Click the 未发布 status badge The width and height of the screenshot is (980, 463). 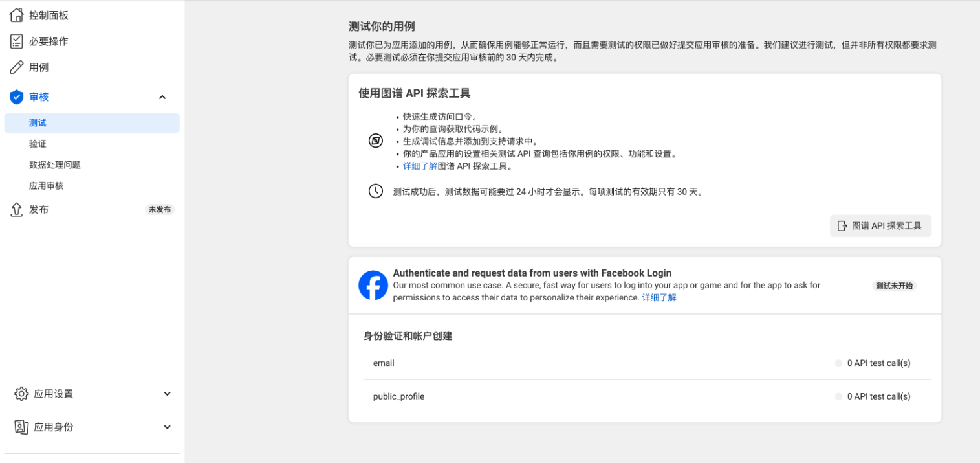pos(160,210)
